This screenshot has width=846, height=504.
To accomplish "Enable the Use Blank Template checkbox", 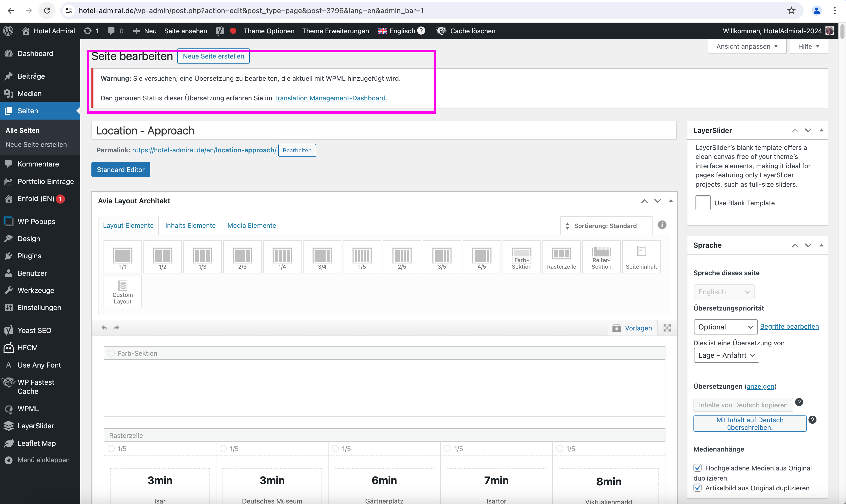I will [703, 203].
